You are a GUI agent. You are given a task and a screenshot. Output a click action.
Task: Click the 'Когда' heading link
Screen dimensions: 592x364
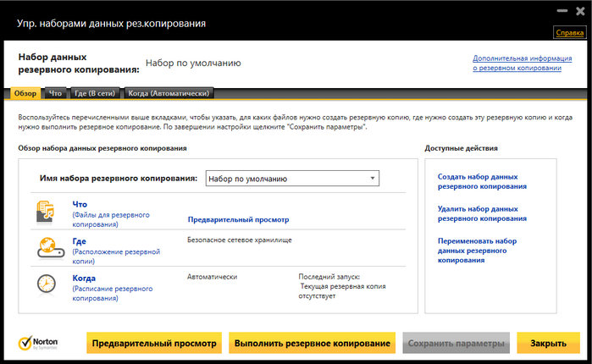[x=84, y=278]
